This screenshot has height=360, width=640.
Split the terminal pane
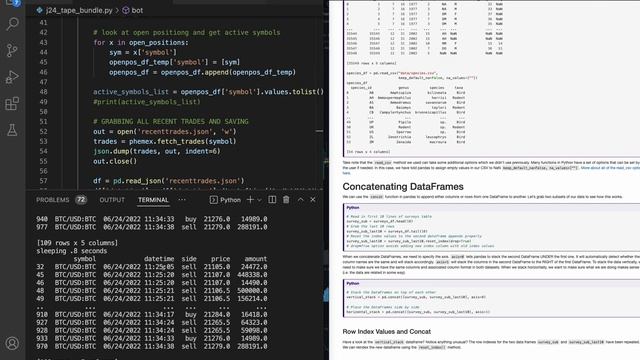pyautogui.click(x=272, y=200)
